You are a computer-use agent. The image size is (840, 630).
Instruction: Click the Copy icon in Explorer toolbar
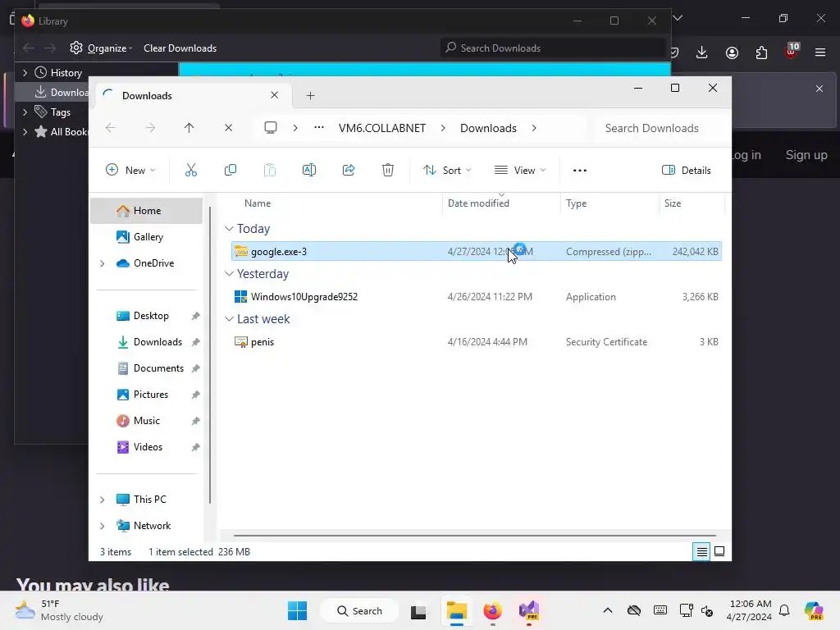pyautogui.click(x=231, y=171)
